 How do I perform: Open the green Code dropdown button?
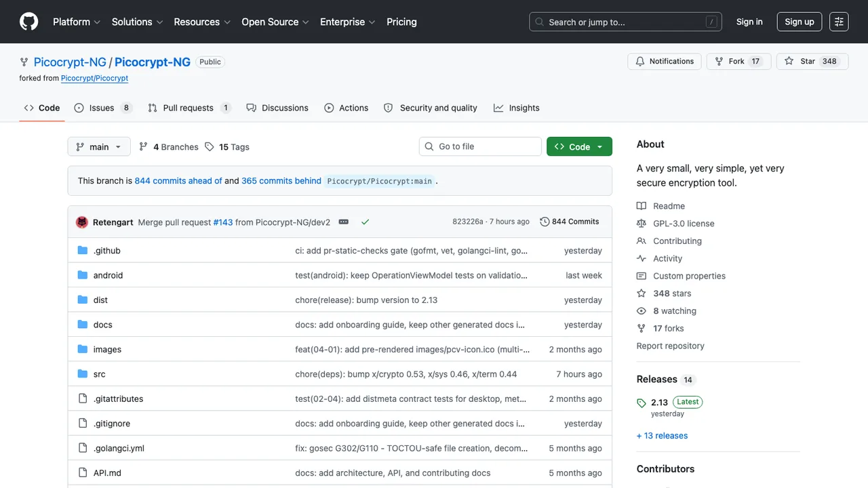579,146
